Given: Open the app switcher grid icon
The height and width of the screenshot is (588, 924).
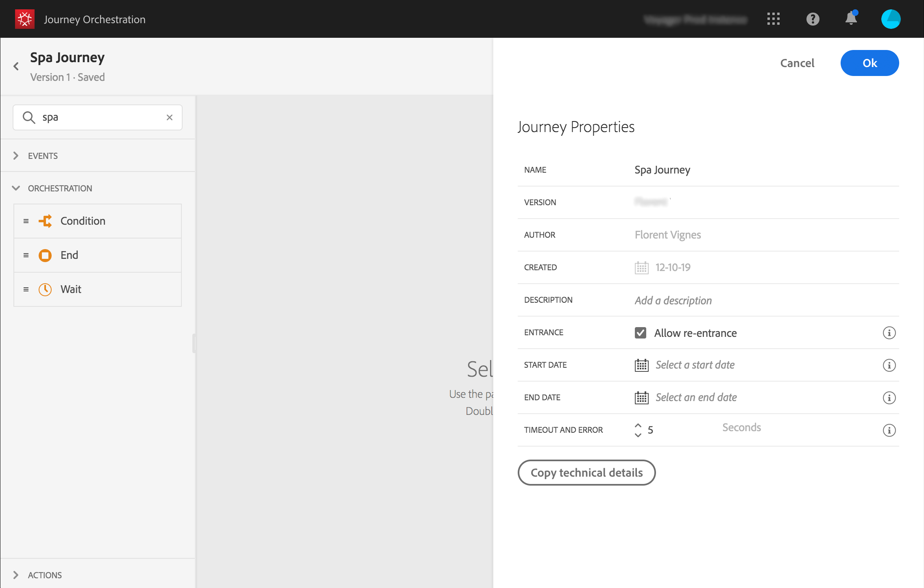Looking at the screenshot, I should pos(773,19).
